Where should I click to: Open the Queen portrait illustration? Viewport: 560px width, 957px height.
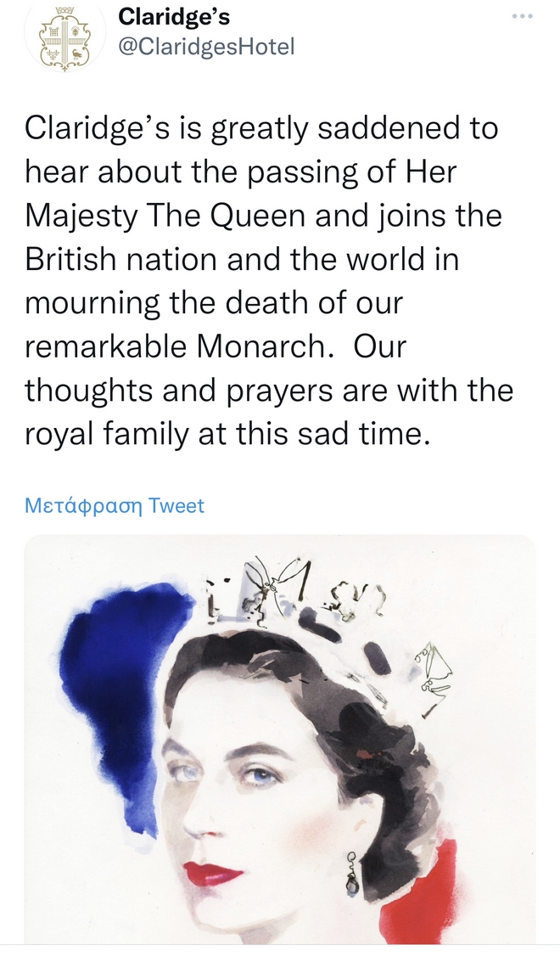280,739
